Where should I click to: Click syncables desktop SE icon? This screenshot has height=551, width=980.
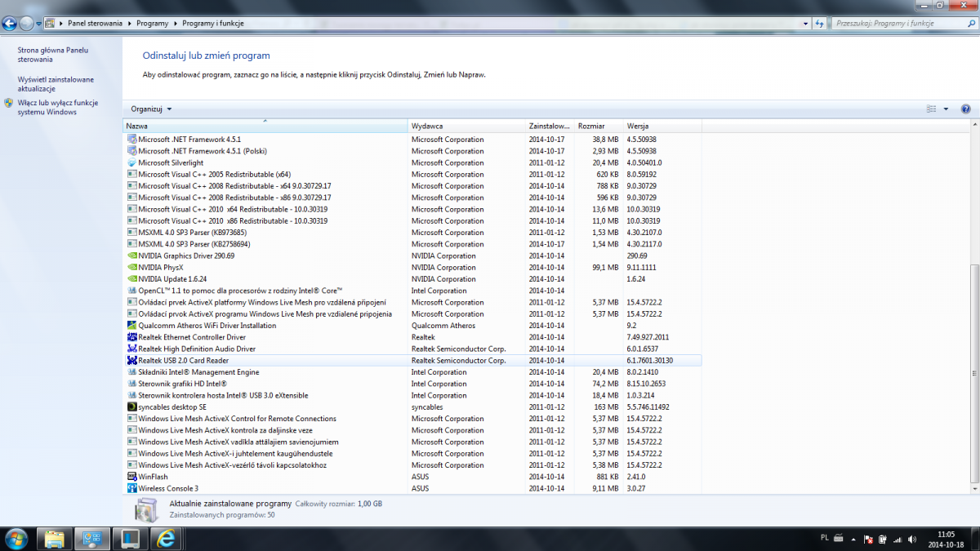coord(132,407)
